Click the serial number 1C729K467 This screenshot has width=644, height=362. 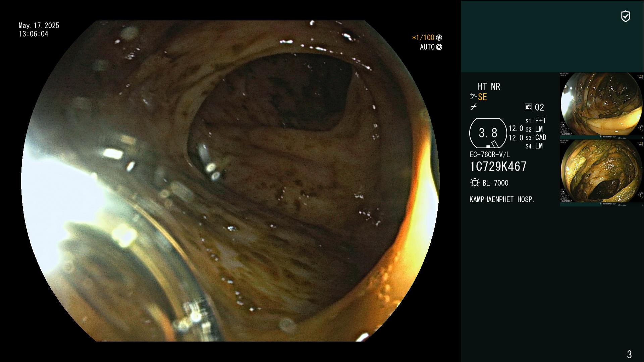pos(498,167)
